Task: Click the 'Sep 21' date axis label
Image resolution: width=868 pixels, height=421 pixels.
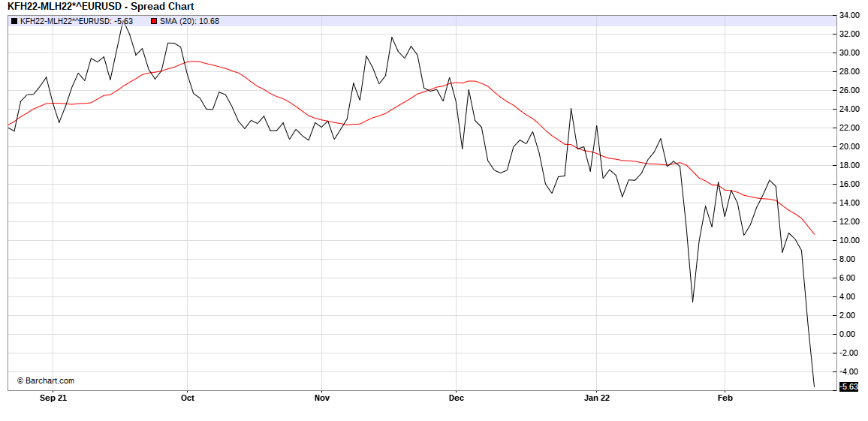Action: (54, 398)
